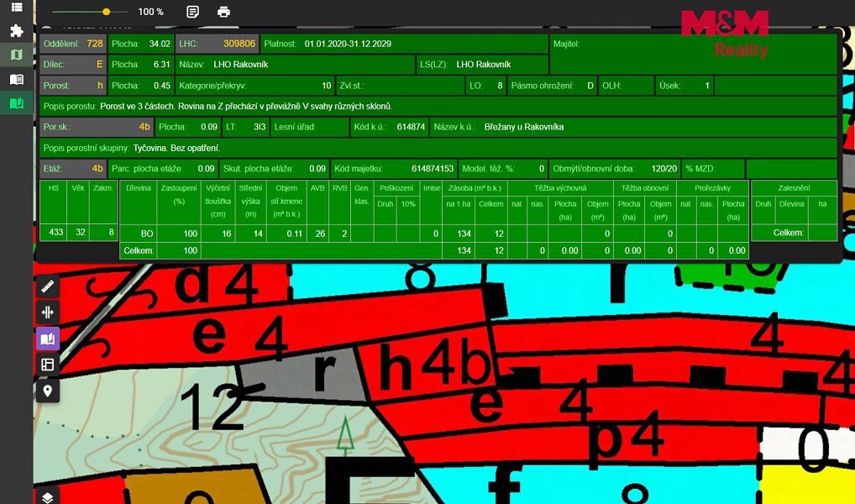Open the table layout panel icon

[48, 365]
